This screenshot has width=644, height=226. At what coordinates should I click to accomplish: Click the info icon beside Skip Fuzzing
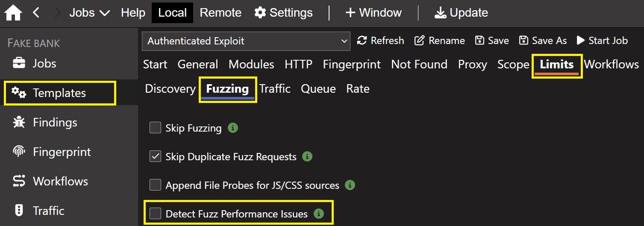pos(233,128)
